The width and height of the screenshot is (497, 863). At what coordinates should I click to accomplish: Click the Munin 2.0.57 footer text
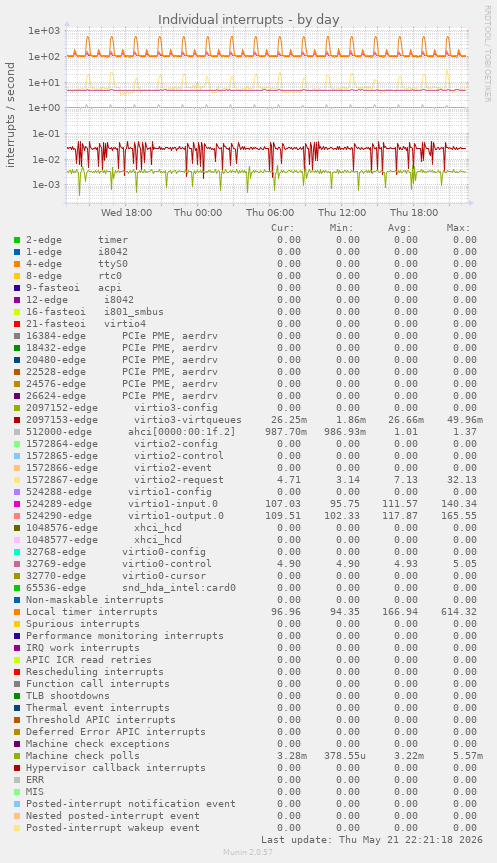coord(248,852)
